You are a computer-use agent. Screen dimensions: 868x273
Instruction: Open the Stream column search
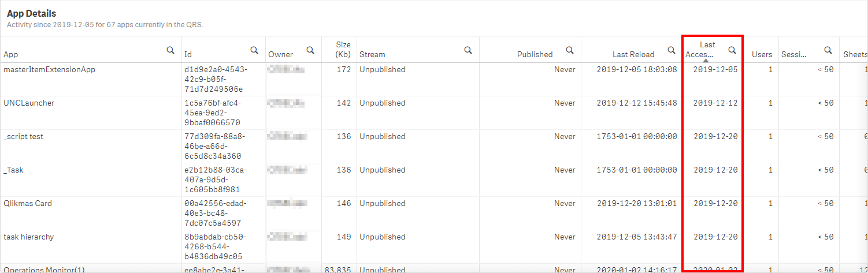(468, 50)
